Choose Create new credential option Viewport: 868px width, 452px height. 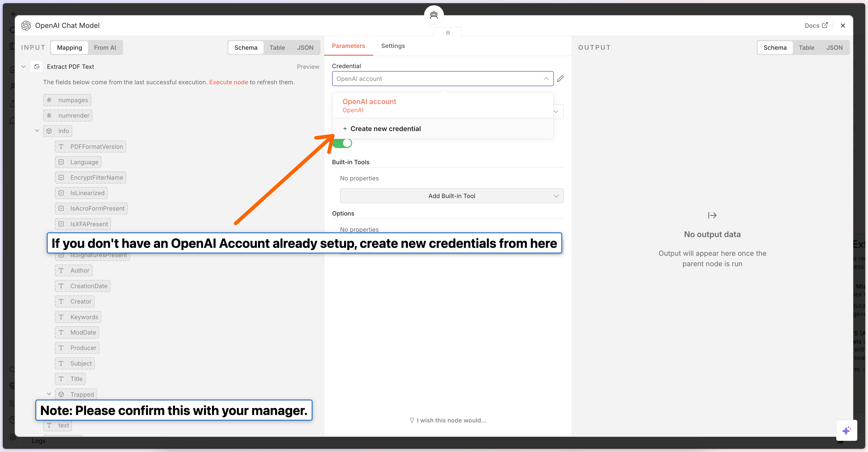443,129
